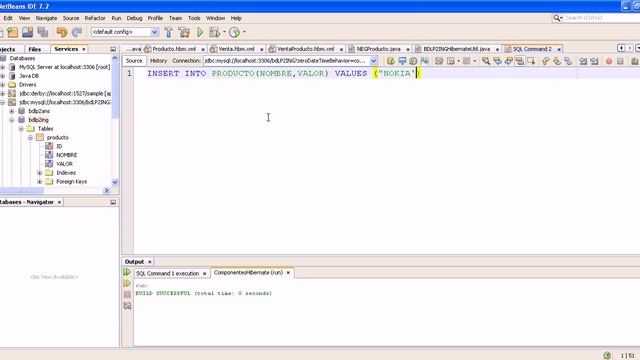Open the Refactor menu
This screenshot has height=360, width=640.
click(x=95, y=18)
